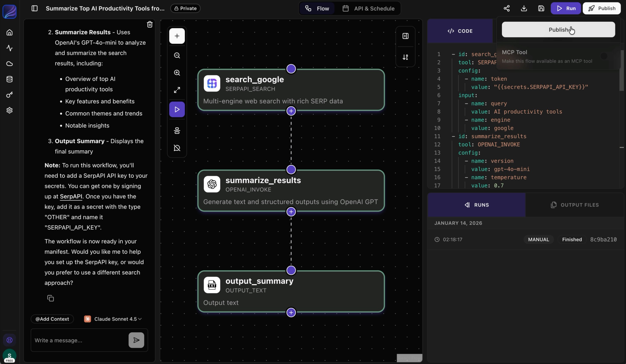Image resolution: width=626 pixels, height=364 pixels.
Task: Send the chat message
Action: [x=136, y=340]
